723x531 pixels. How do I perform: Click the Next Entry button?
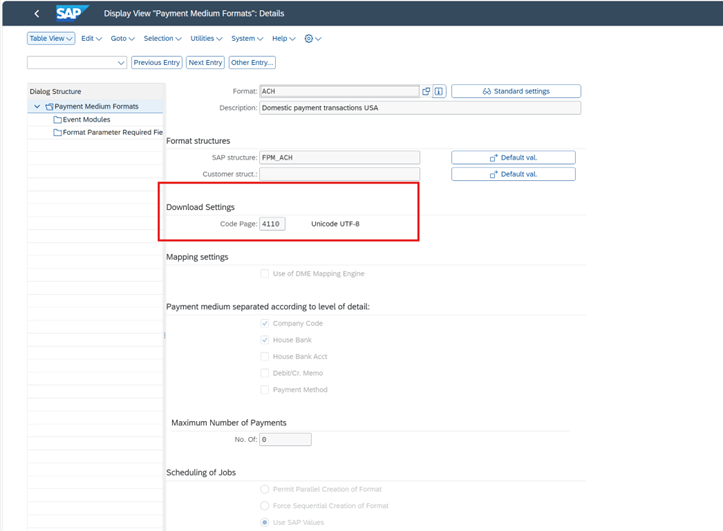(205, 63)
